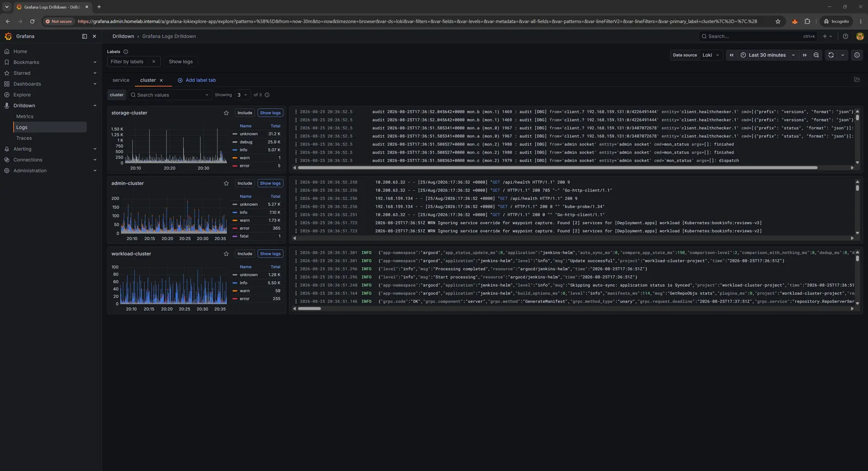
Task: Undock the navigation menu
Action: (x=84, y=36)
